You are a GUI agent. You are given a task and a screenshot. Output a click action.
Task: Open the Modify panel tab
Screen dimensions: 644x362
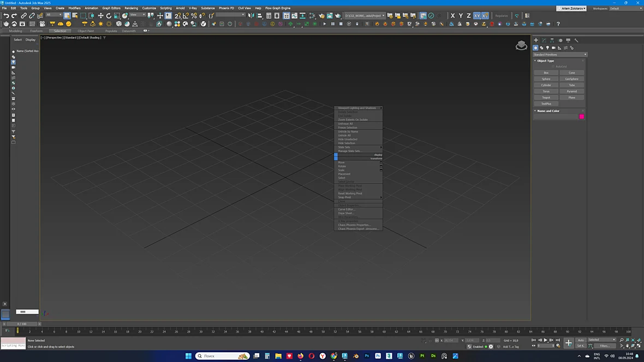click(544, 40)
